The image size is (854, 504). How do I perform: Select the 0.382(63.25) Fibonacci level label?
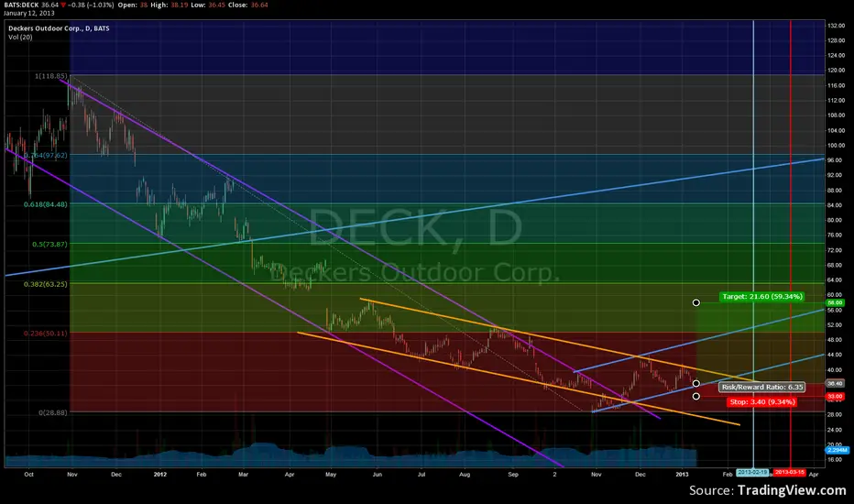coord(46,284)
